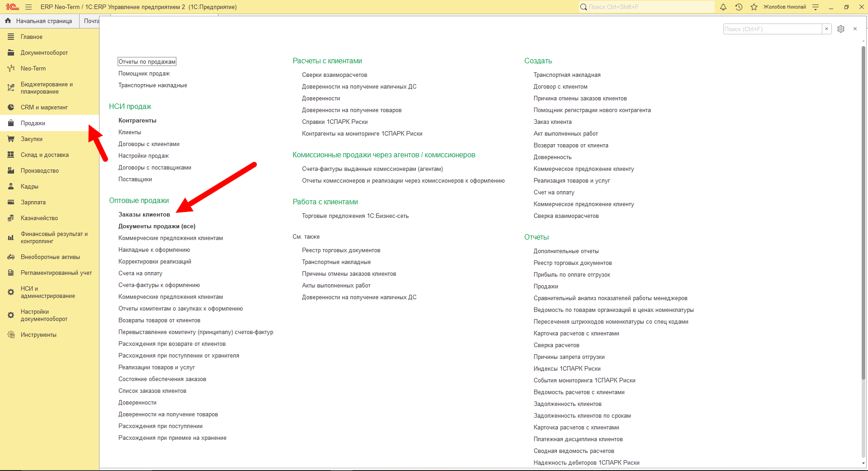
Task: Open the service menu dropdown near user name
Action: (x=816, y=7)
